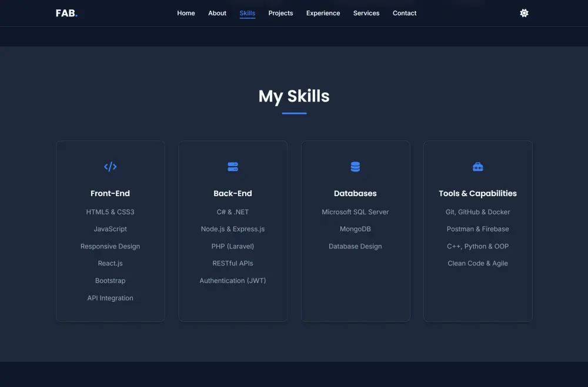Image resolution: width=588 pixels, height=387 pixels.
Task: Click Clean Code & Agile item
Action: pyautogui.click(x=477, y=263)
